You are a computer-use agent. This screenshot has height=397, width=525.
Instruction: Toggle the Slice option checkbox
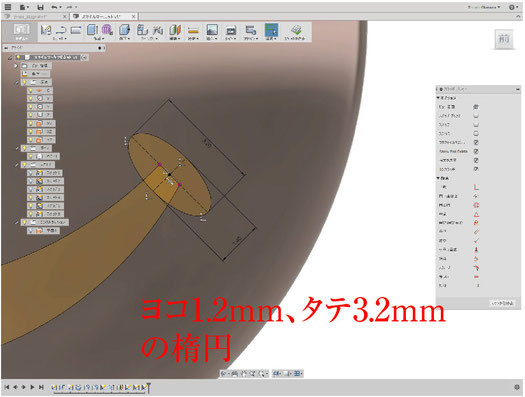point(476,134)
